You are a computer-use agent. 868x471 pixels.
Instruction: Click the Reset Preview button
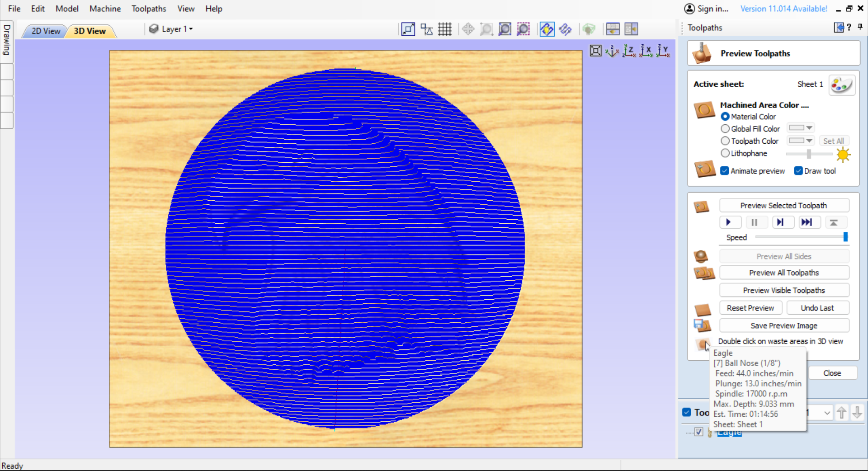(x=750, y=308)
